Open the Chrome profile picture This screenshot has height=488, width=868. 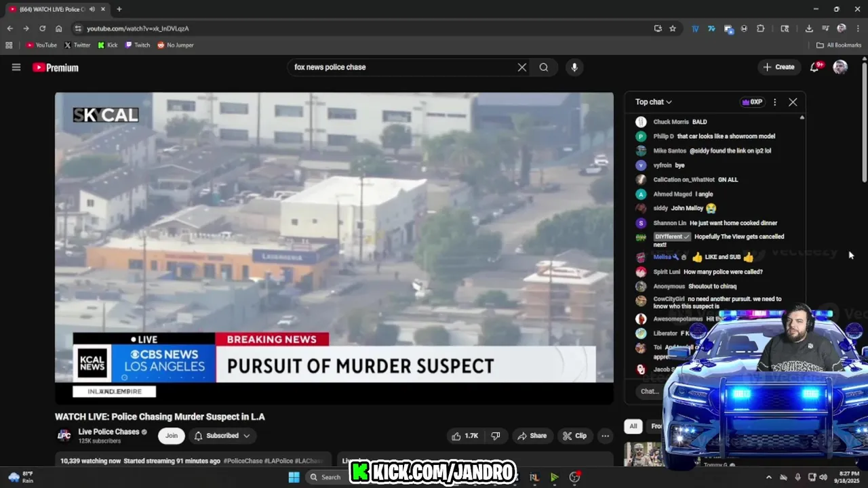pos(842,28)
